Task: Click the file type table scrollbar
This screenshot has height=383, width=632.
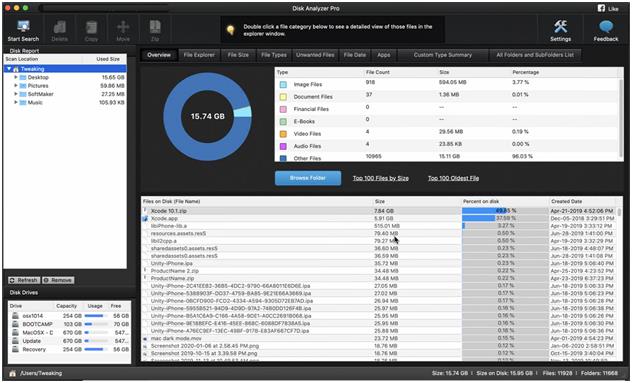Action: point(621,119)
